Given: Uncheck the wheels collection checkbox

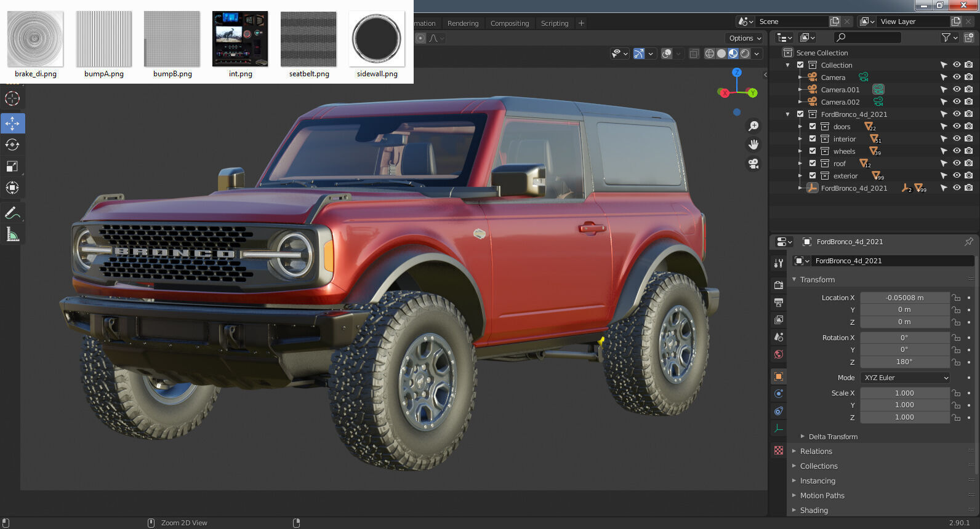Looking at the screenshot, I should (813, 151).
